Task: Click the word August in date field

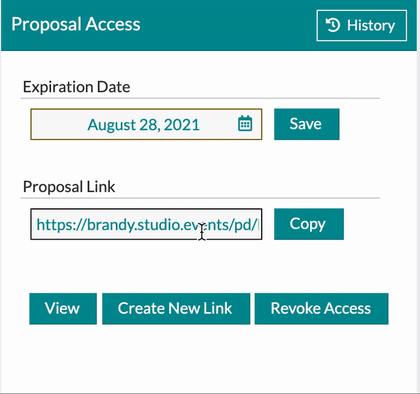Action: (x=112, y=125)
